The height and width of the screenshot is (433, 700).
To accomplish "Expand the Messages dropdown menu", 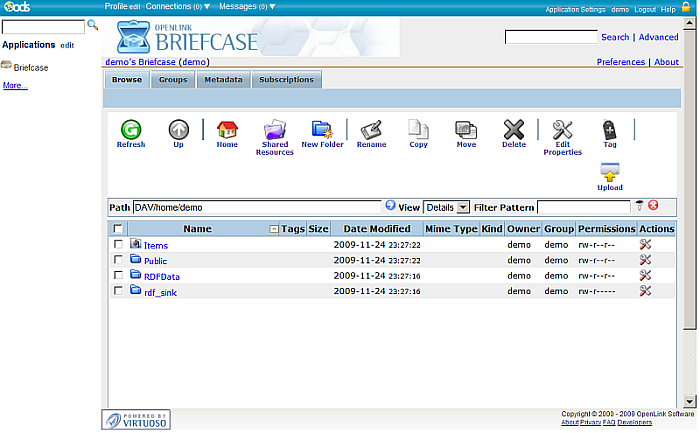I will coord(247,7).
